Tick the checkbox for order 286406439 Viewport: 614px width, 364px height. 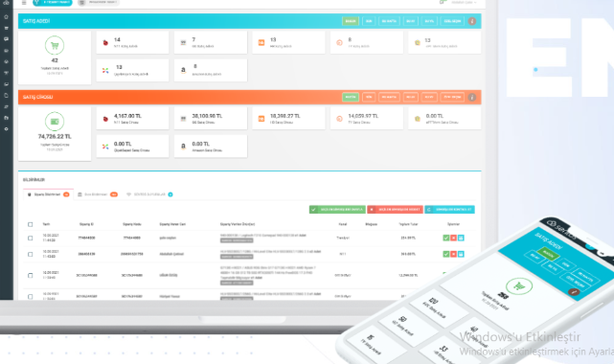click(30, 255)
